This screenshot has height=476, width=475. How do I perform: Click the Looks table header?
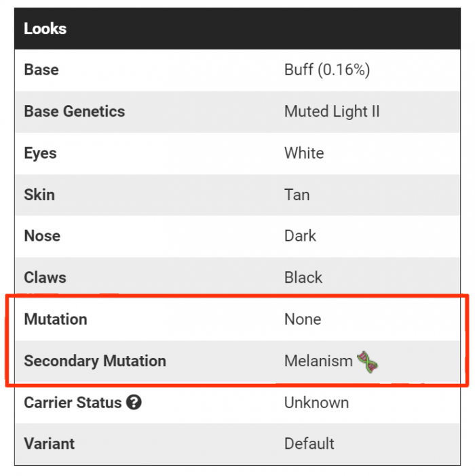[x=45, y=28]
